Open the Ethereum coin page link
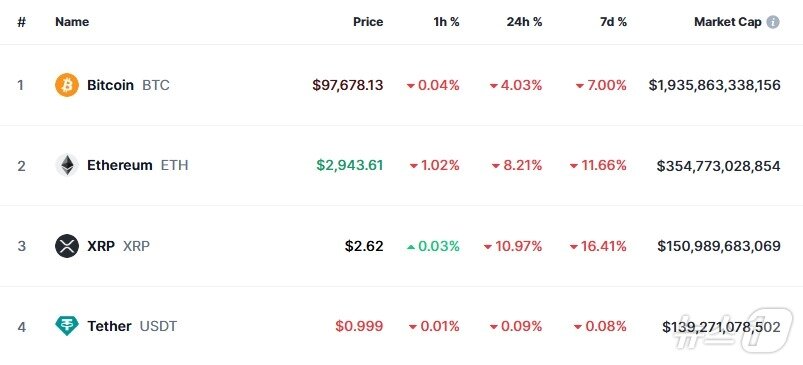Image resolution: width=803 pixels, height=365 pixels. click(120, 165)
